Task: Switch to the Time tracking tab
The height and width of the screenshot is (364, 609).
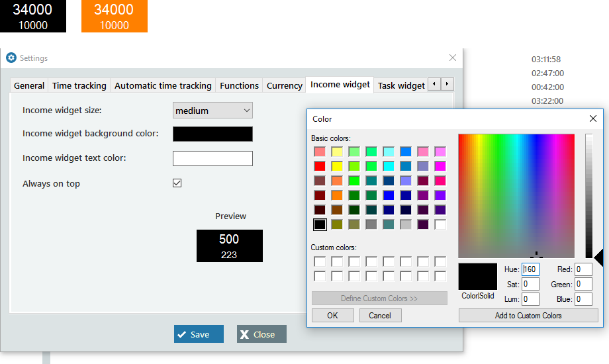Action: 79,85
